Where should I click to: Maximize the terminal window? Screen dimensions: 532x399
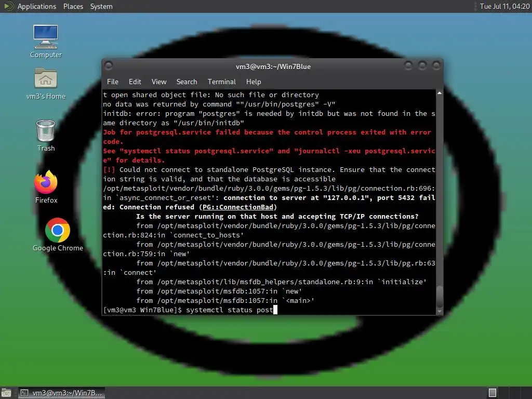pos(422,65)
